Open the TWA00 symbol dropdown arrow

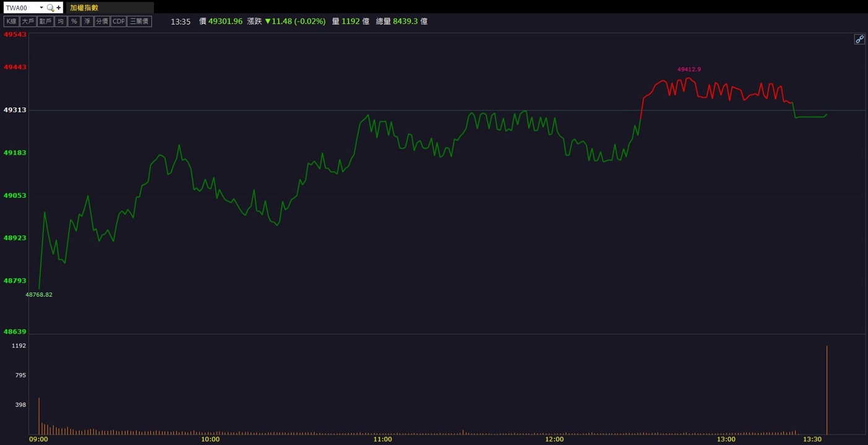click(41, 8)
